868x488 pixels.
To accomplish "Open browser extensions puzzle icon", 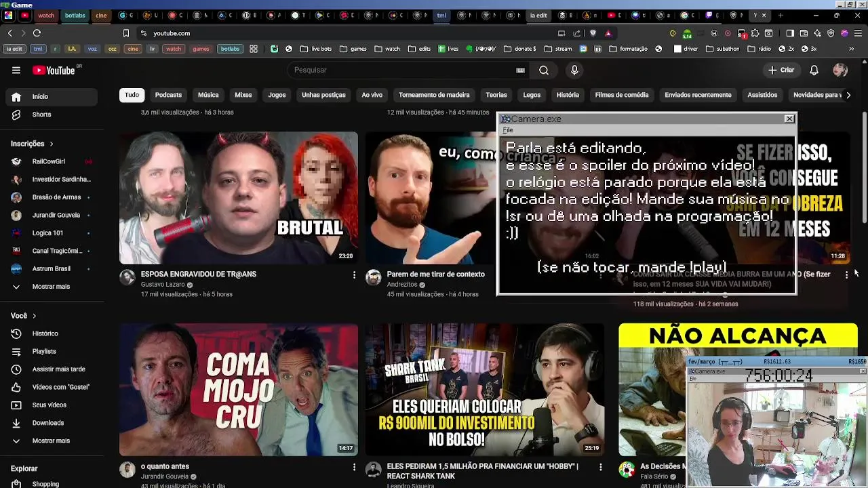I will pyautogui.click(x=755, y=33).
